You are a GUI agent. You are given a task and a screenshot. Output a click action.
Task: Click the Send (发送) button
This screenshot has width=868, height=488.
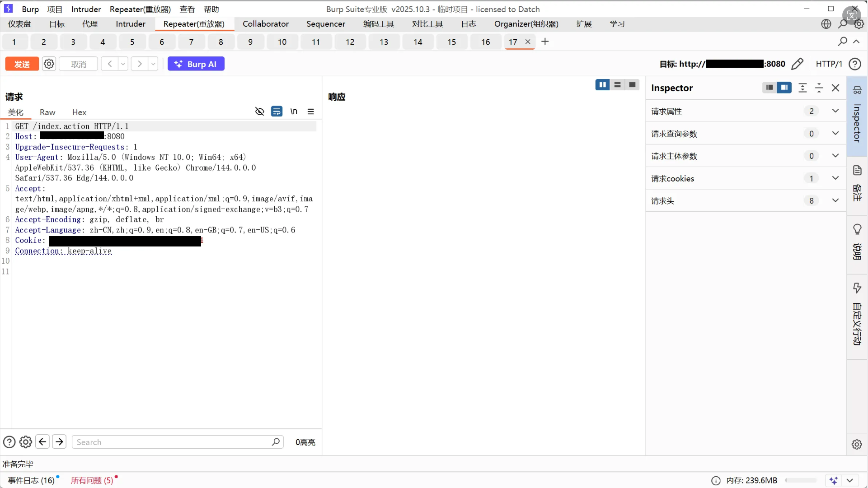(22, 64)
